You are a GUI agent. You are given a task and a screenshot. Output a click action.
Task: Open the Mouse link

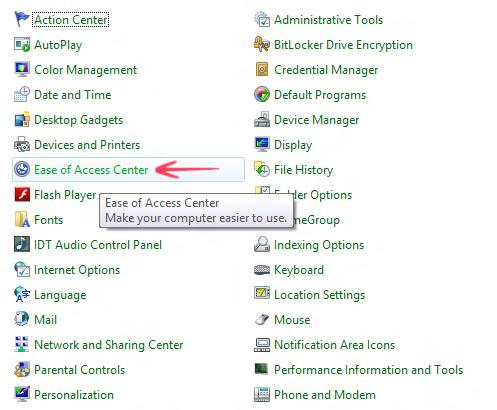(x=292, y=320)
